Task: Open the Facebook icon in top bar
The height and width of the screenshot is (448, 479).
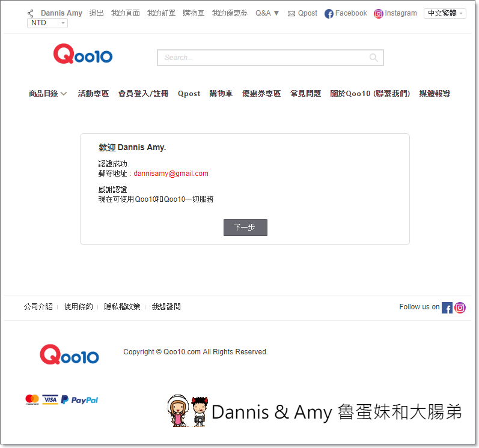Action: coord(329,14)
